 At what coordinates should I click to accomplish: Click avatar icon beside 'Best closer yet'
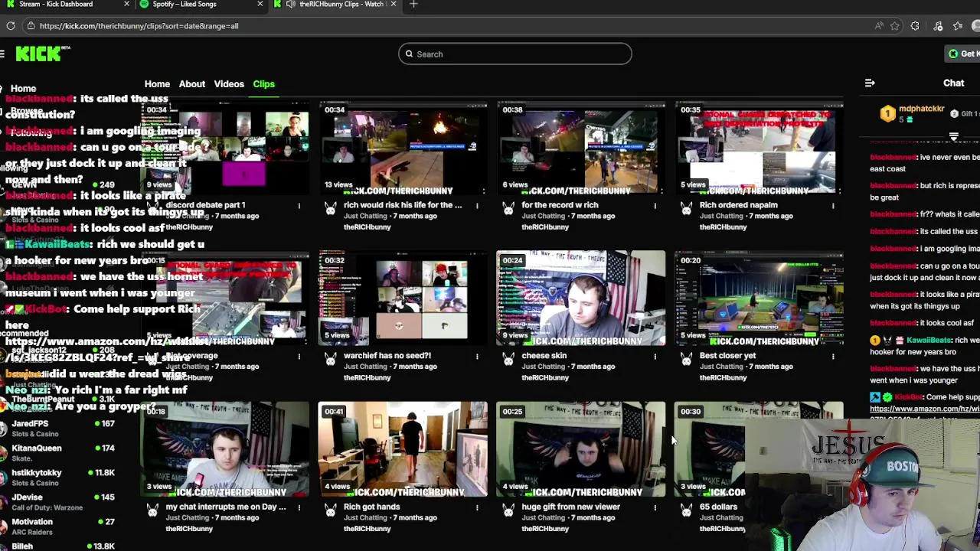pos(686,359)
